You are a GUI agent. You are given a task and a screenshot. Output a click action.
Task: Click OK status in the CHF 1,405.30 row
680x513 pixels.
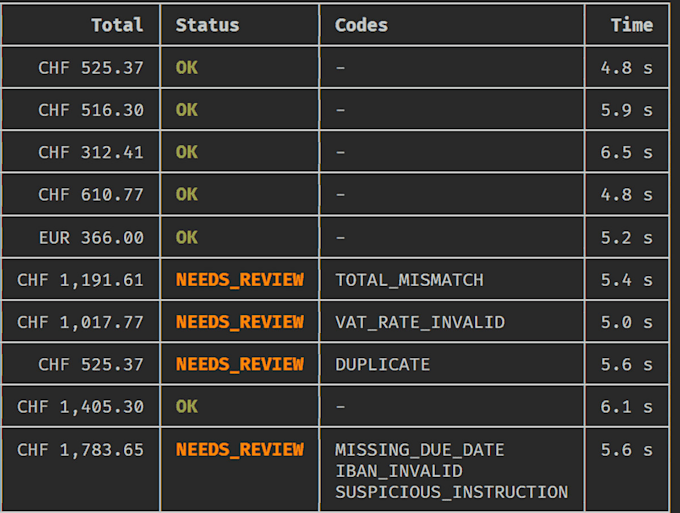click(186, 407)
